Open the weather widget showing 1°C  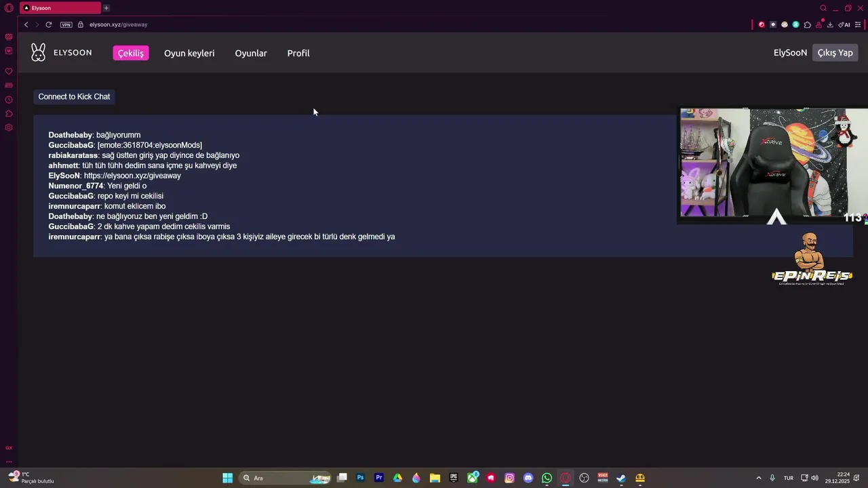coord(31,478)
